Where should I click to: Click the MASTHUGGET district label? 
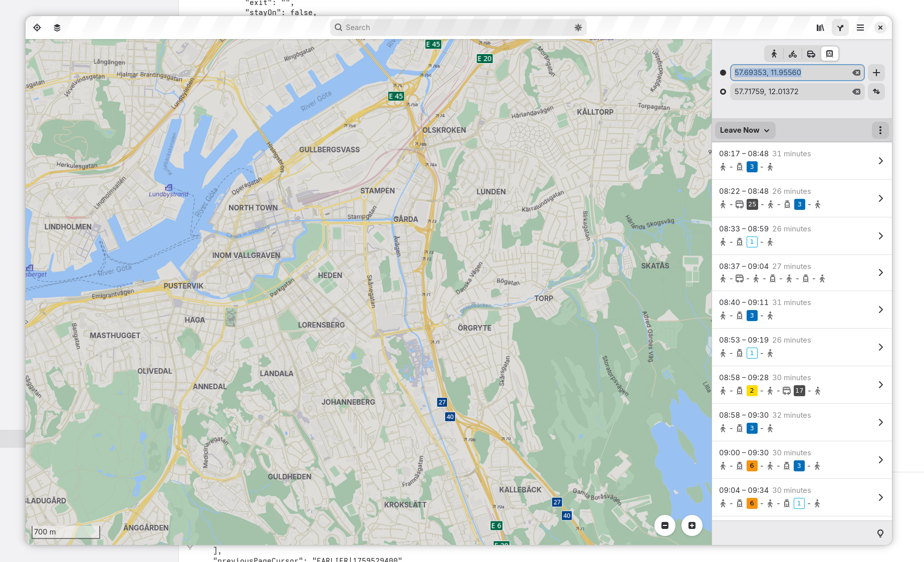tap(115, 336)
